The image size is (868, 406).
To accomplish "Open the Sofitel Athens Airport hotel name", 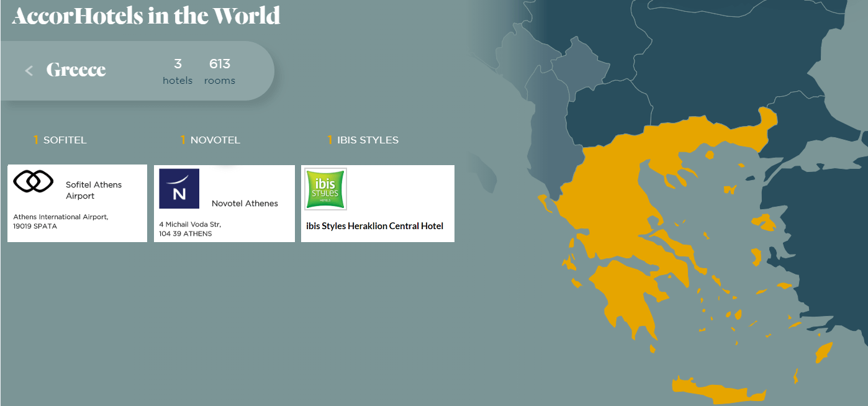I will pyautogui.click(x=94, y=190).
